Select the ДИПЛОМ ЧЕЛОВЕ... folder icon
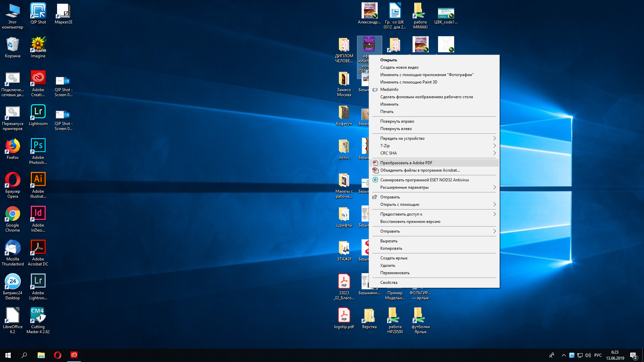This screenshot has width=644, height=362. pos(344,50)
